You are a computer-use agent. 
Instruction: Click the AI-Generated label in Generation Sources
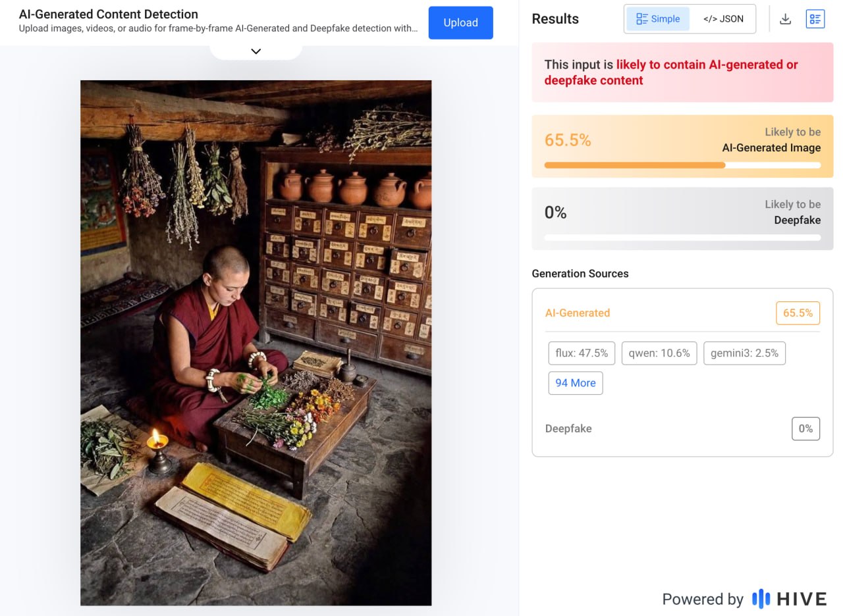pyautogui.click(x=578, y=313)
